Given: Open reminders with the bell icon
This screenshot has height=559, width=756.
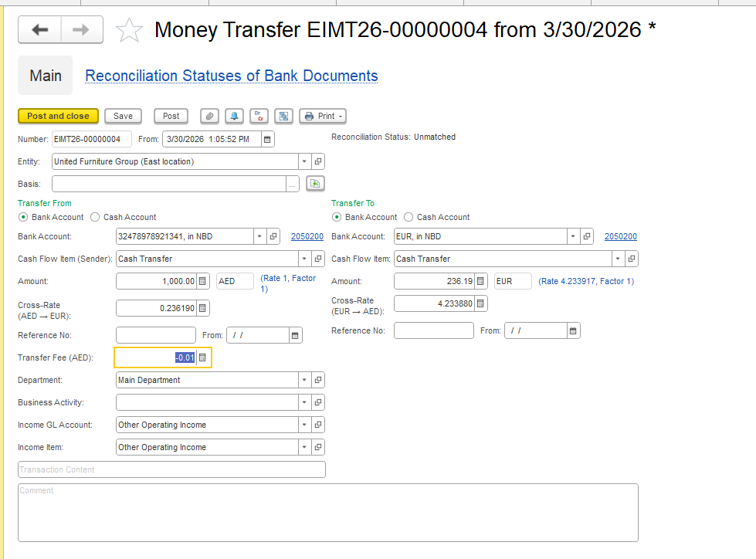Looking at the screenshot, I should [234, 116].
